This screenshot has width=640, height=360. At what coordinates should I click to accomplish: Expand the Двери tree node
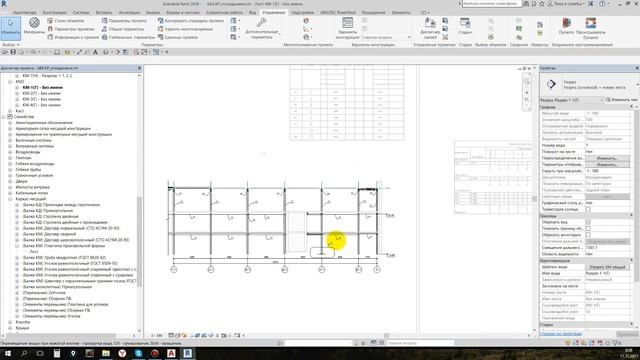[x=10, y=181]
